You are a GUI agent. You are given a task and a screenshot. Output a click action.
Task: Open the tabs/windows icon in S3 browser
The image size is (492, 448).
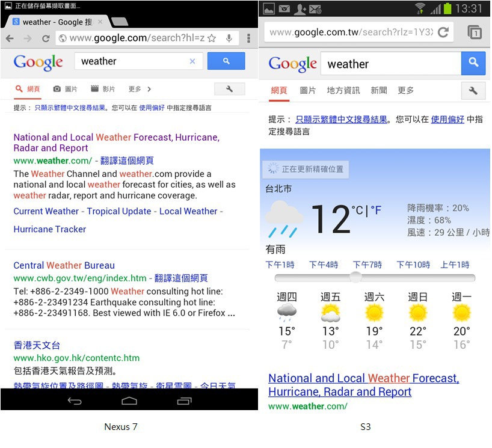[x=475, y=32]
